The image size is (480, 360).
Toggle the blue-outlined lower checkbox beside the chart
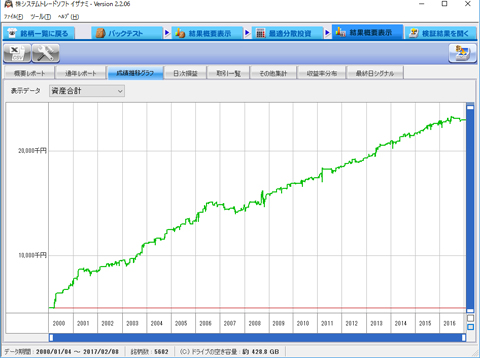pos(470,327)
